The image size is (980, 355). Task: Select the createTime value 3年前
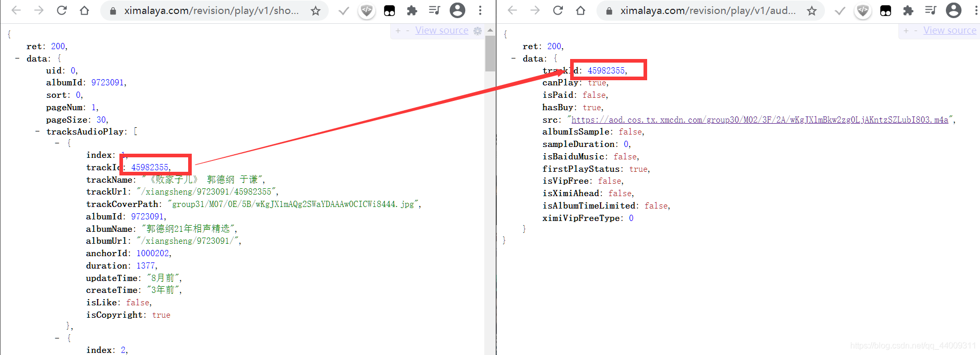tap(163, 290)
